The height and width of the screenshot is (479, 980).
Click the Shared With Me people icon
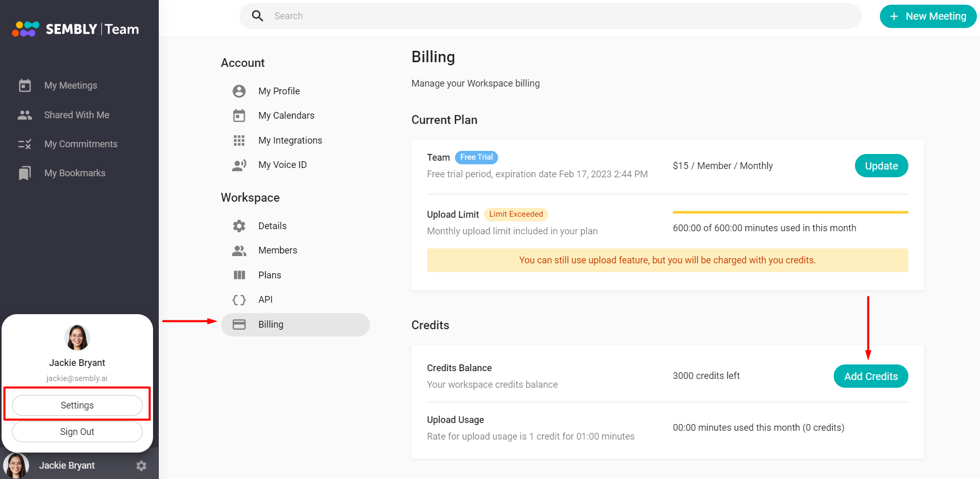tap(25, 115)
